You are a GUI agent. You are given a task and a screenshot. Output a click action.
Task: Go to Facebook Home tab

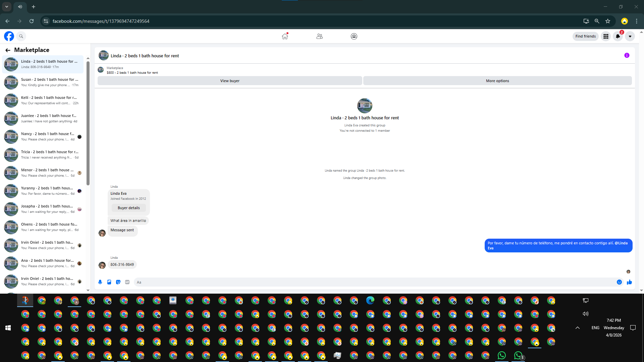coord(285,36)
